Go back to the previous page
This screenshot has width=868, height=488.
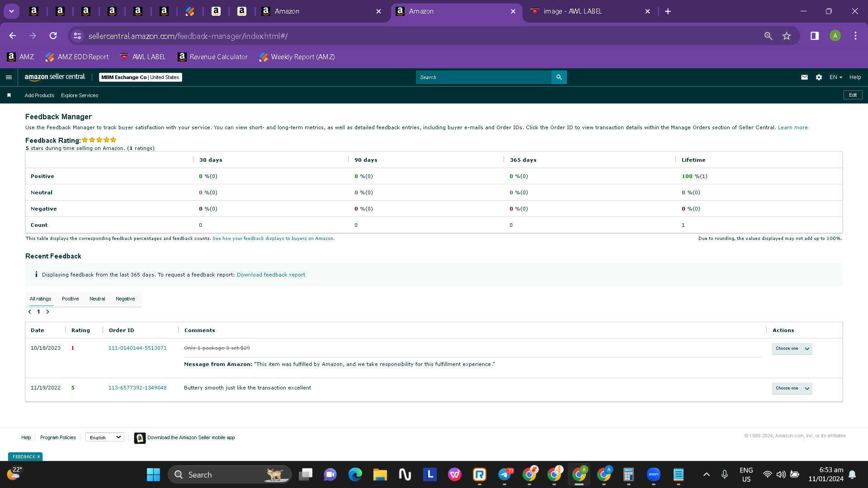point(13,36)
